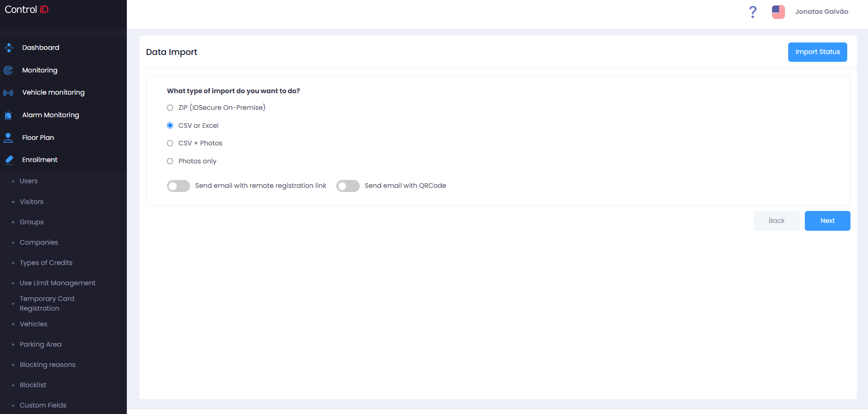The image size is (868, 414).
Task: Select the Photos only radio option
Action: 170,161
